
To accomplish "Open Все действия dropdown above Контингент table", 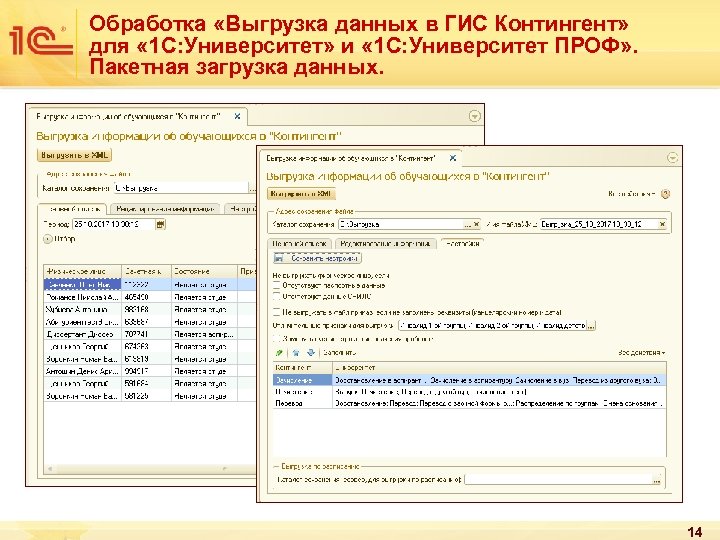I will click(641, 353).
